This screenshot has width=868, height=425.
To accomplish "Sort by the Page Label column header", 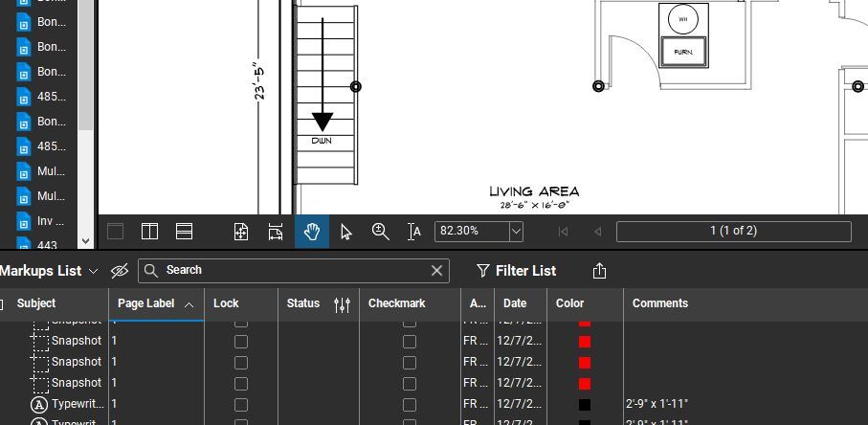I will tap(146, 303).
